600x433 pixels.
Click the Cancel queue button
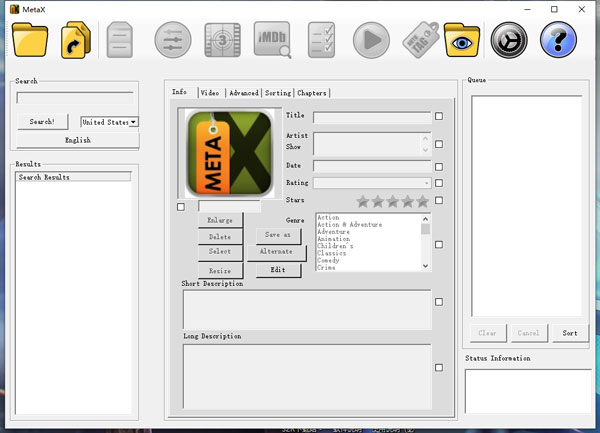528,333
